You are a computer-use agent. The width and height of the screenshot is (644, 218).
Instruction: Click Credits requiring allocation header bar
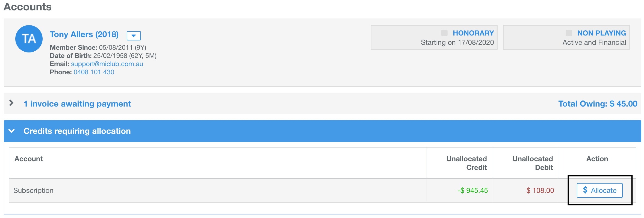[323, 131]
